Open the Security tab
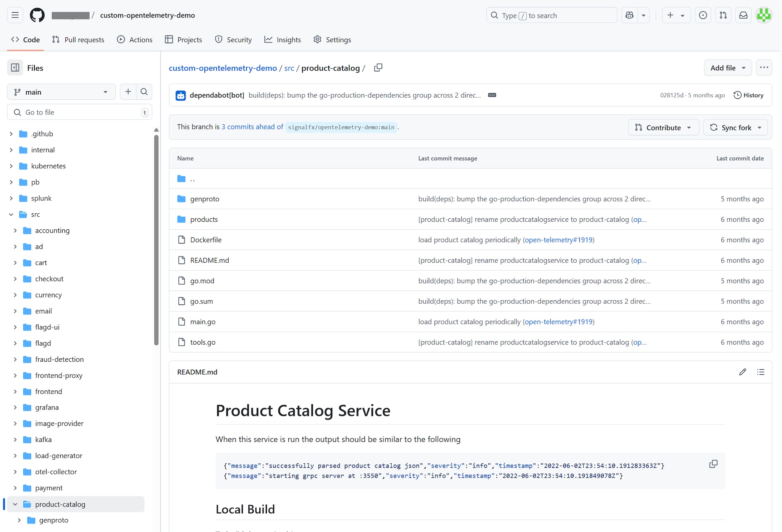 233,40
